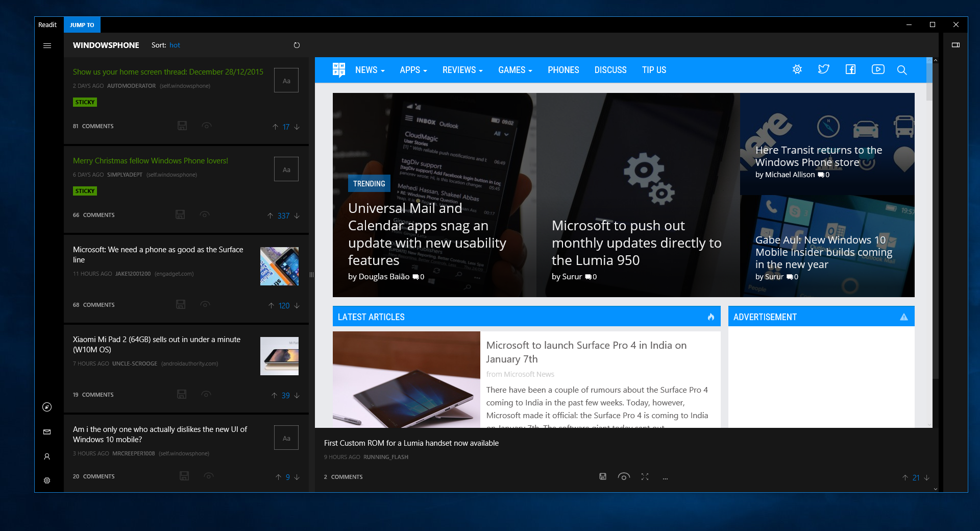Open Readit settings gear in sidebar
The image size is (980, 531).
click(x=47, y=480)
